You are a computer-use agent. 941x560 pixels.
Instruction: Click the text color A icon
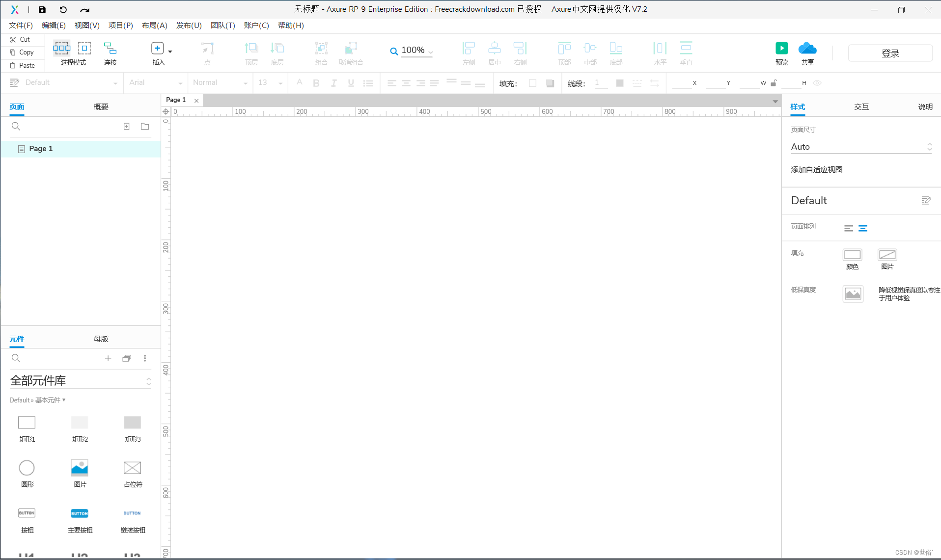[299, 82]
